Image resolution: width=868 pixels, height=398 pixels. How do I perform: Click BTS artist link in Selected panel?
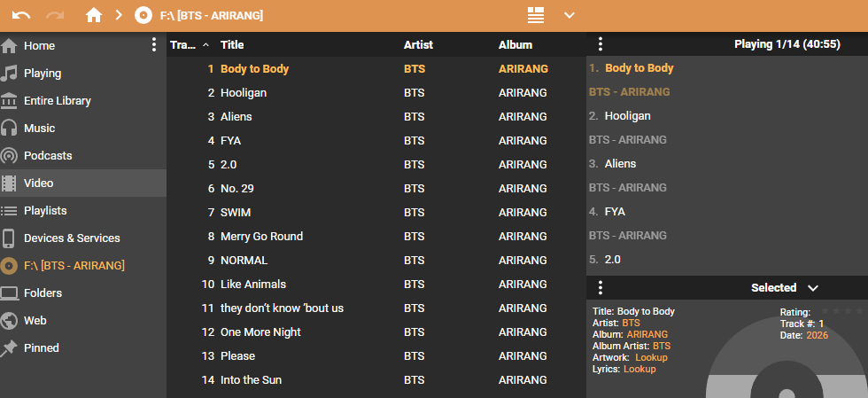click(631, 323)
